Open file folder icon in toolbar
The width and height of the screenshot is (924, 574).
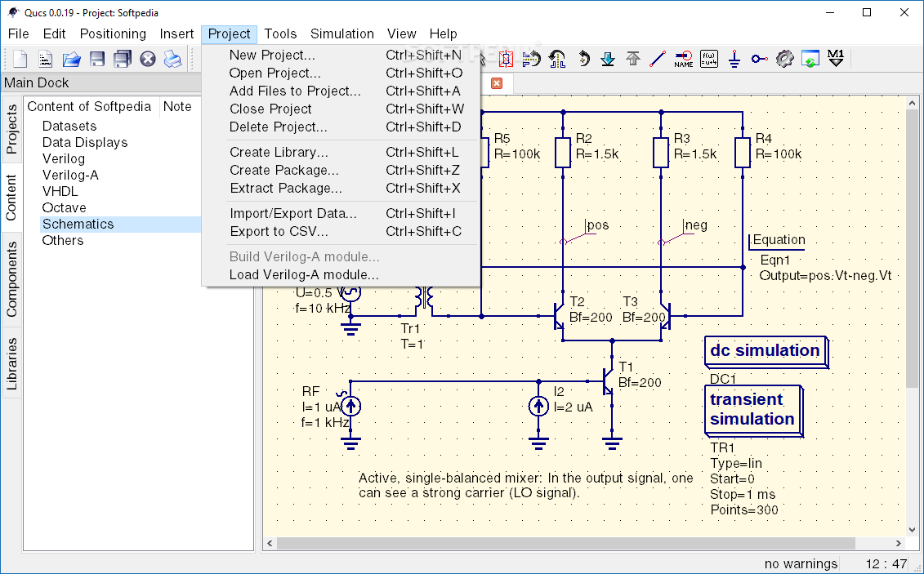pos(71,59)
